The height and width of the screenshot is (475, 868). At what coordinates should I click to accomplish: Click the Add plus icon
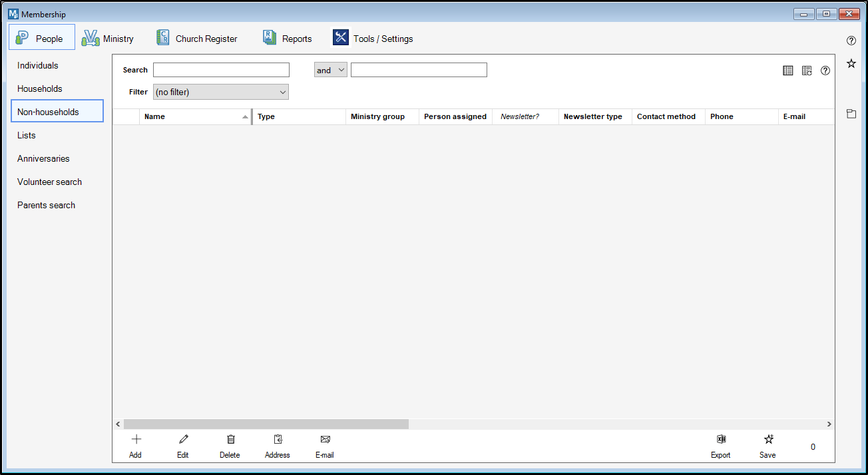point(136,440)
